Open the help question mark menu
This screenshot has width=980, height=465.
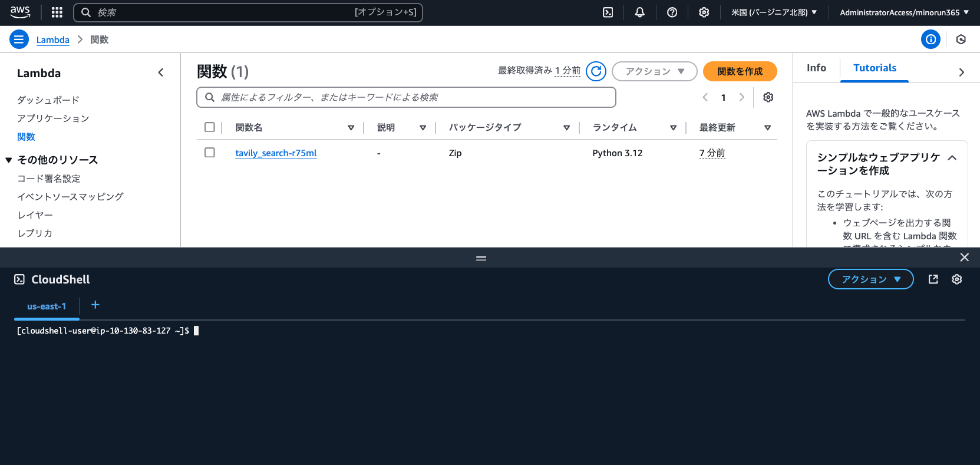(672, 12)
